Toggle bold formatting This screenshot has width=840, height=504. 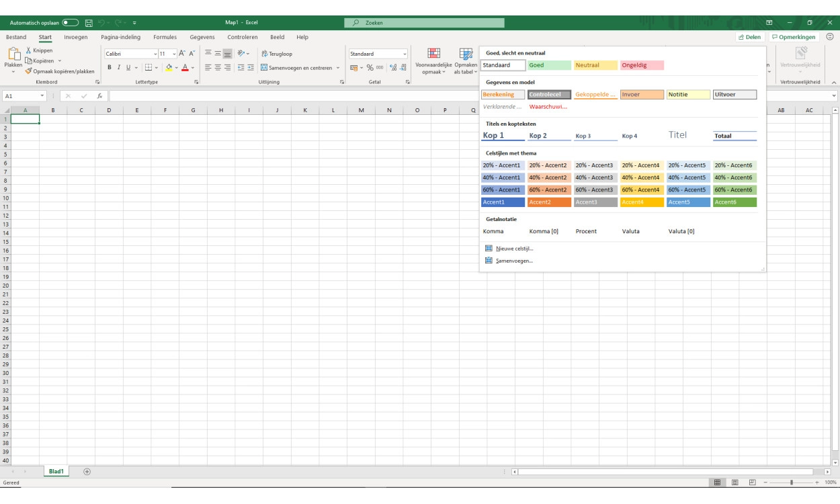click(109, 67)
